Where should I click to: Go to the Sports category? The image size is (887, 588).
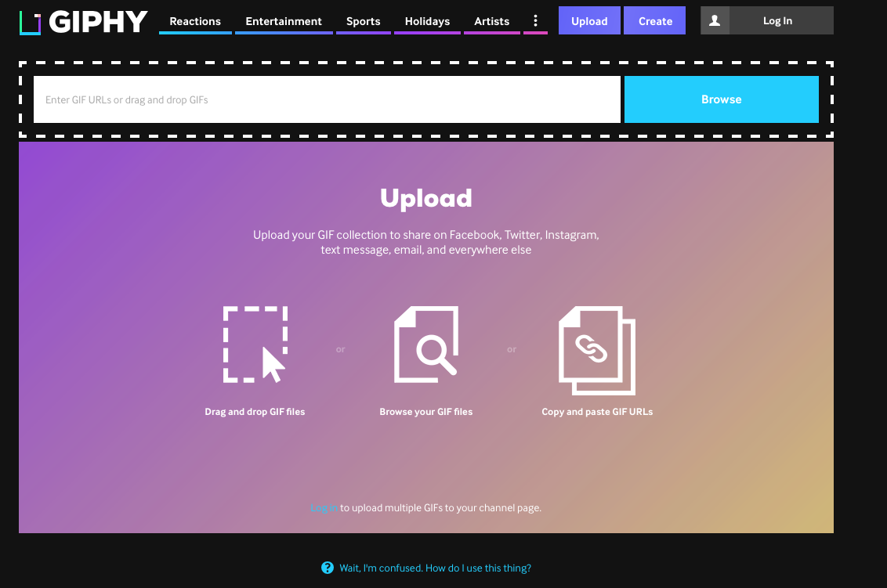[364, 21]
